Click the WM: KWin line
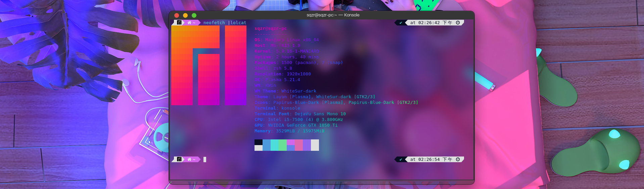This screenshot has width=644, height=189. pos(265,85)
